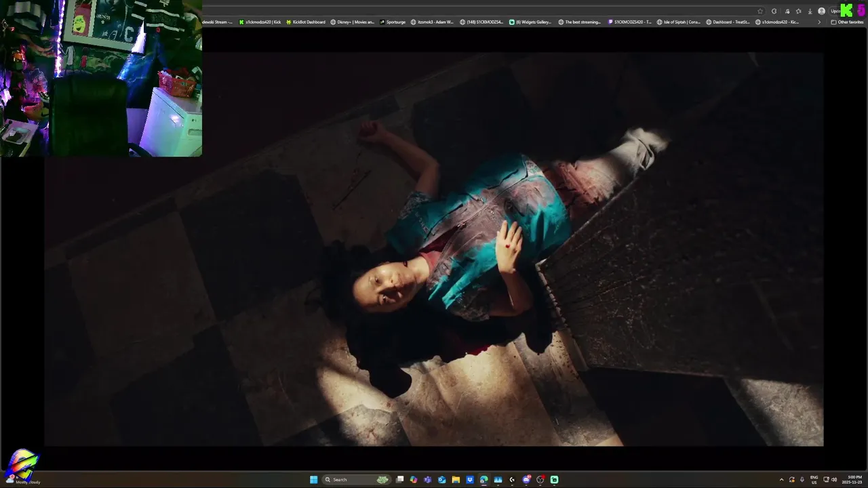
Task: Switch to Microsoft Edge on the taskbar
Action: point(484,480)
